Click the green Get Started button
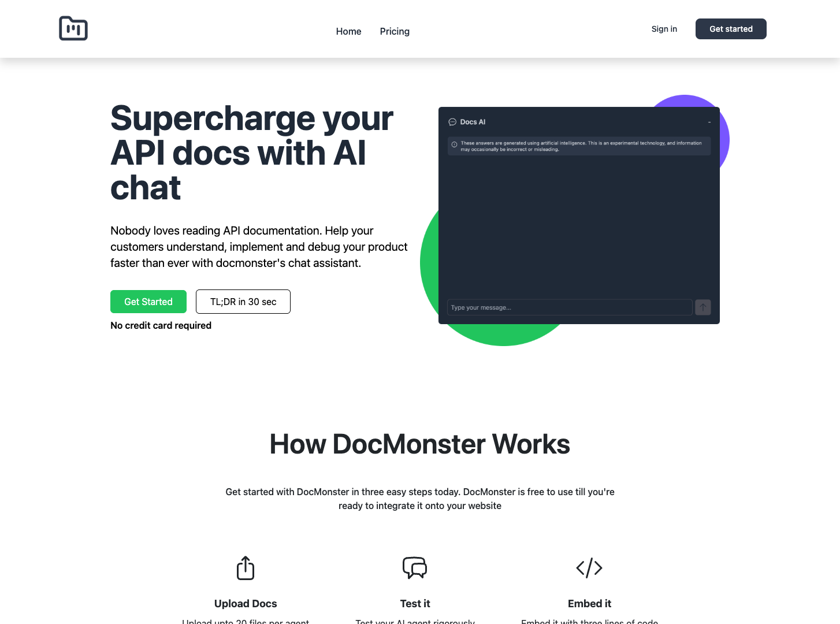Viewport: 840px width, 624px height. click(x=148, y=301)
